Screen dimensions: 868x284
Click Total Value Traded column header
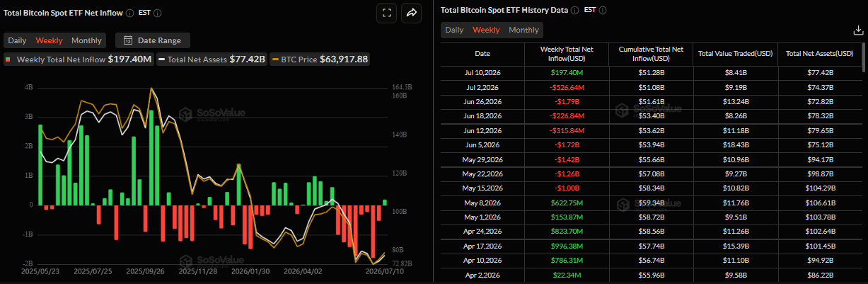tap(734, 54)
